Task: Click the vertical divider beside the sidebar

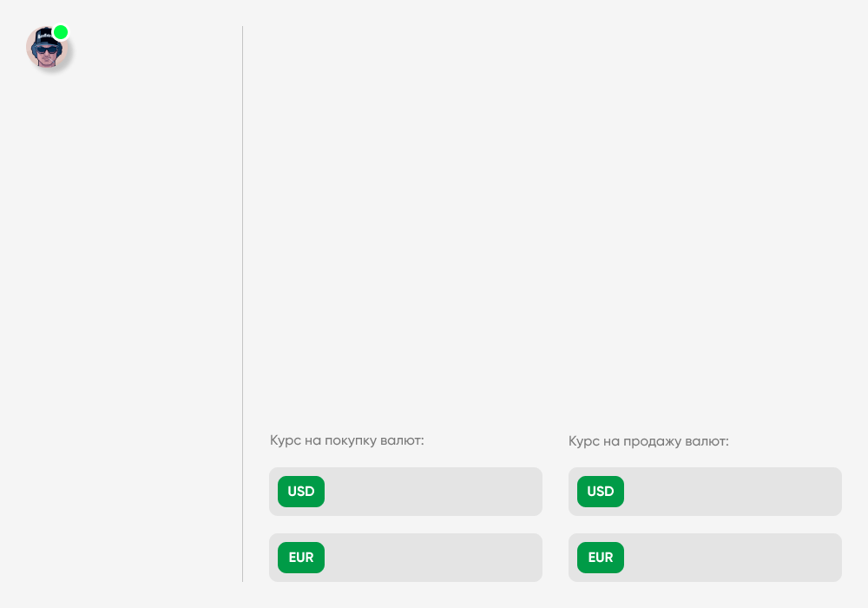Action: 242,304
